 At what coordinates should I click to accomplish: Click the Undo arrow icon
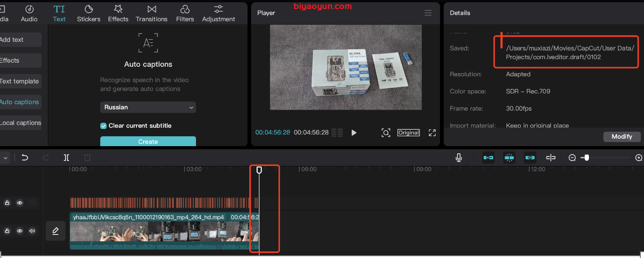(25, 157)
